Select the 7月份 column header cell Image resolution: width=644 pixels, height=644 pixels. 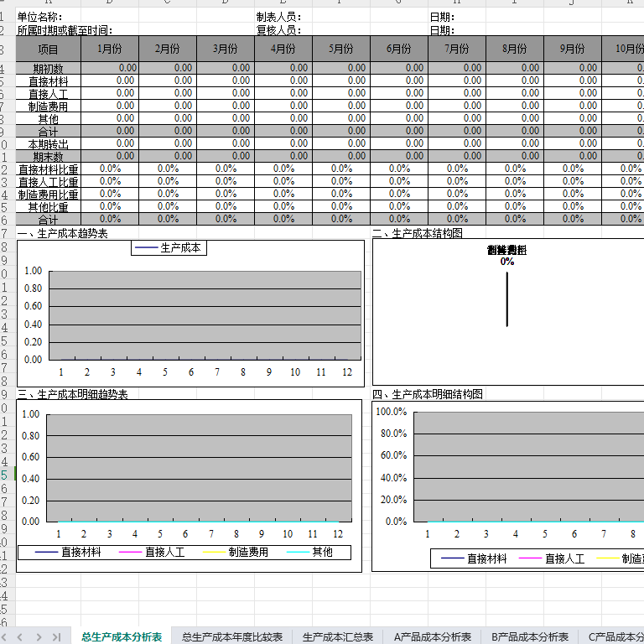(457, 49)
